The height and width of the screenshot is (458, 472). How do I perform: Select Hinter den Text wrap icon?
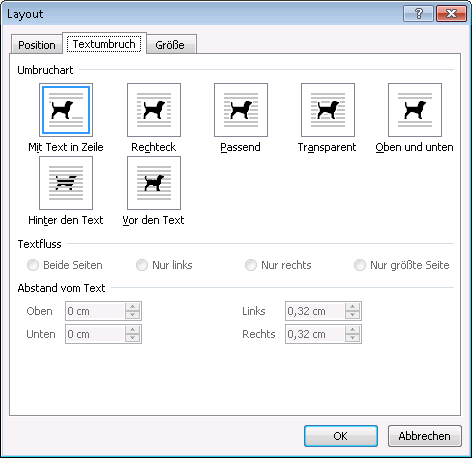pyautogui.click(x=66, y=183)
